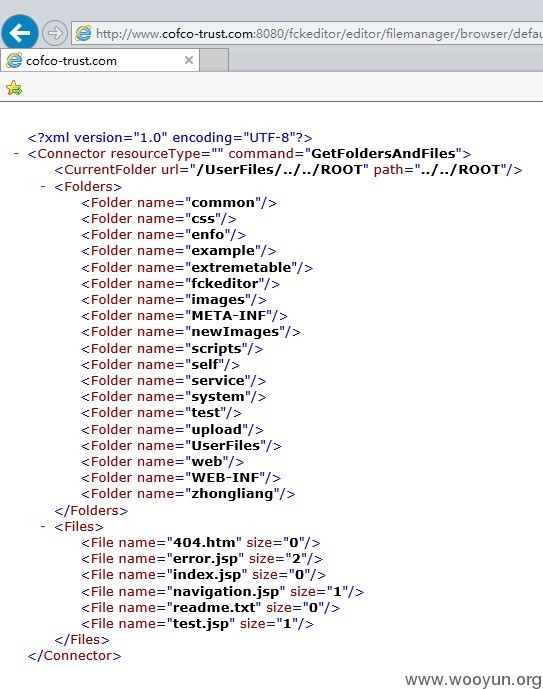Click the folder entry named zhongliang
The width and height of the screenshot is (543, 689).
(x=188, y=494)
